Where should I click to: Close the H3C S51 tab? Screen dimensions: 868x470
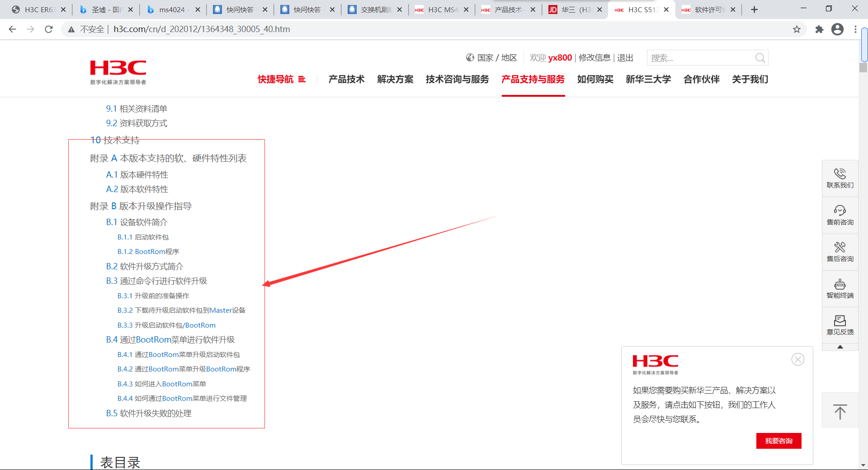(666, 9)
